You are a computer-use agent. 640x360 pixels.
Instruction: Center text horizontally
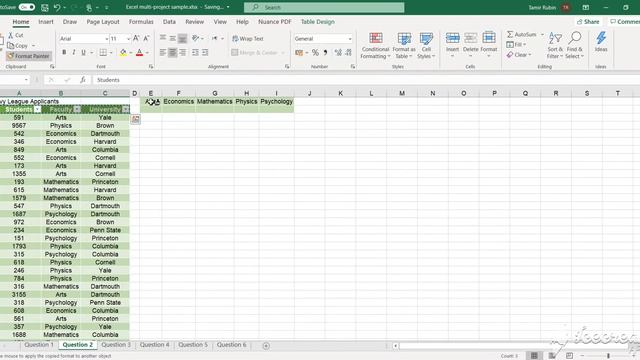173,52
